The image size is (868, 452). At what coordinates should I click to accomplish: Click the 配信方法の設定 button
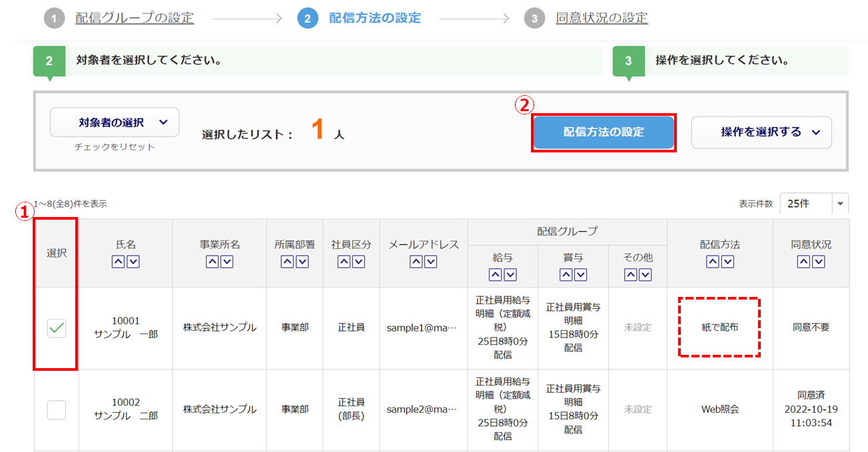[604, 132]
